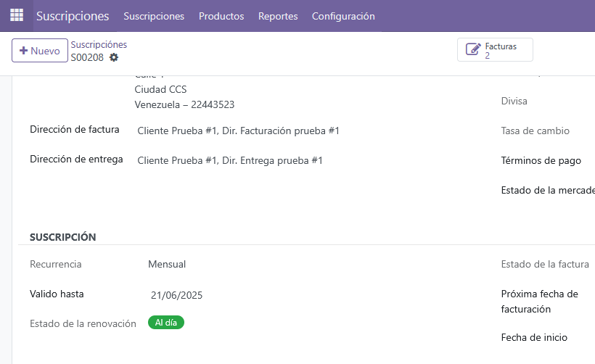This screenshot has height=364, width=595.
Task: Click the Facturas edit icon
Action: click(473, 50)
